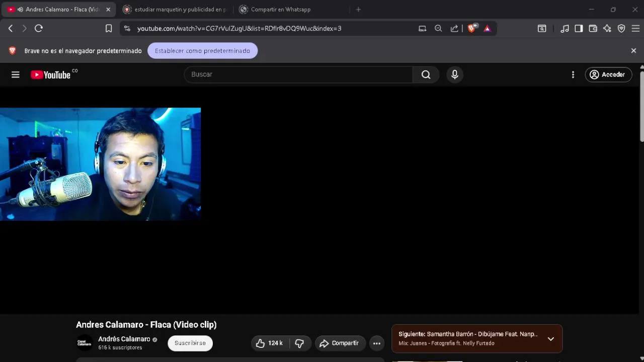Screen dimensions: 644x362
Task: Like the video with thumbs up
Action: (x=269, y=343)
